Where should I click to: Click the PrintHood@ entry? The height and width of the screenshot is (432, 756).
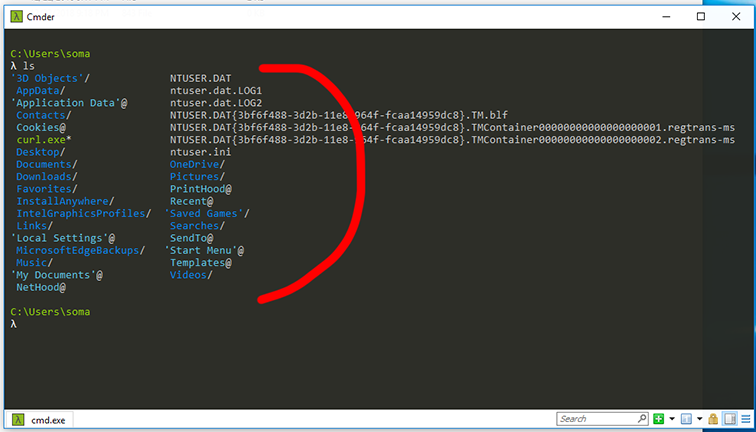[x=201, y=189]
